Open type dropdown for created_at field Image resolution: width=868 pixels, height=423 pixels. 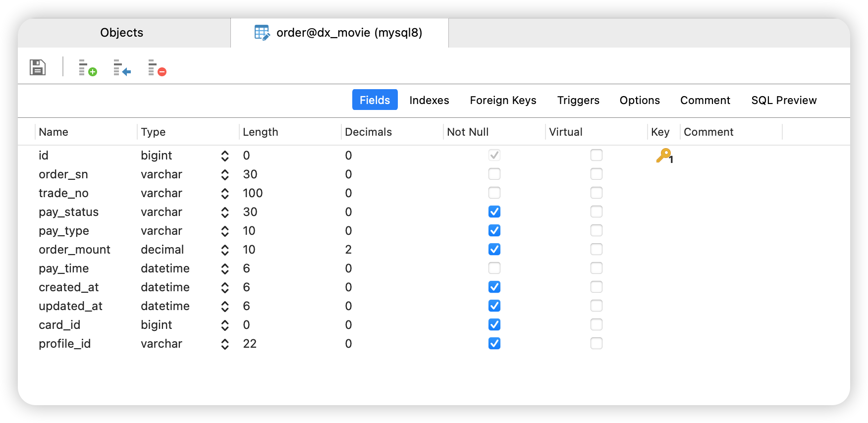[225, 288]
